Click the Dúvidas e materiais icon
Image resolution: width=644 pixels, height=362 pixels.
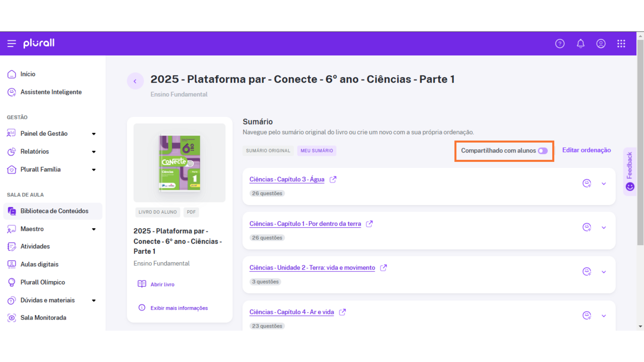pos(11,300)
